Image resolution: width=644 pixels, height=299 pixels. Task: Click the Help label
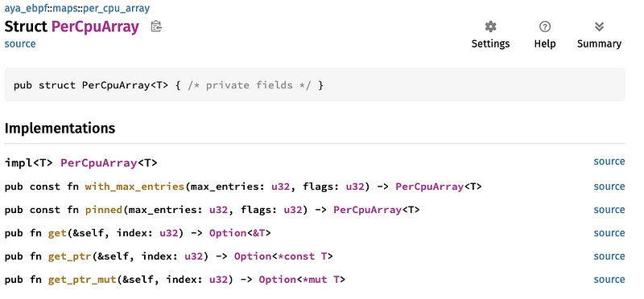(x=545, y=44)
